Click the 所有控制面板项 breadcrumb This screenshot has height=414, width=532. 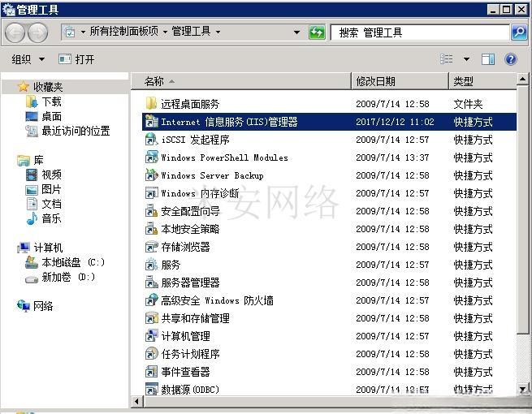pos(123,32)
